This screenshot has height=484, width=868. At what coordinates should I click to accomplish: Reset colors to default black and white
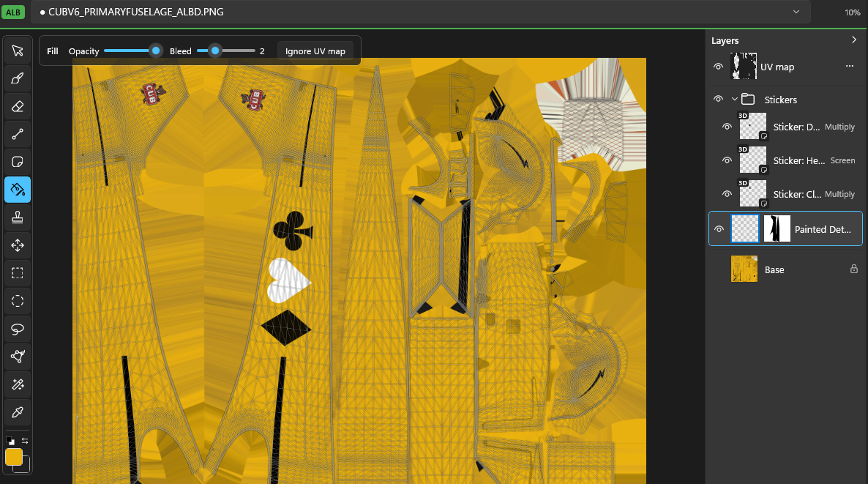(10, 441)
